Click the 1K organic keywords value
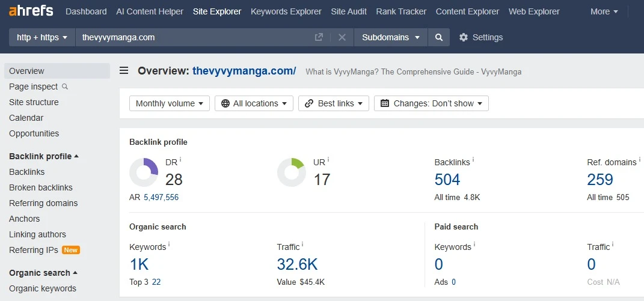 (140, 264)
